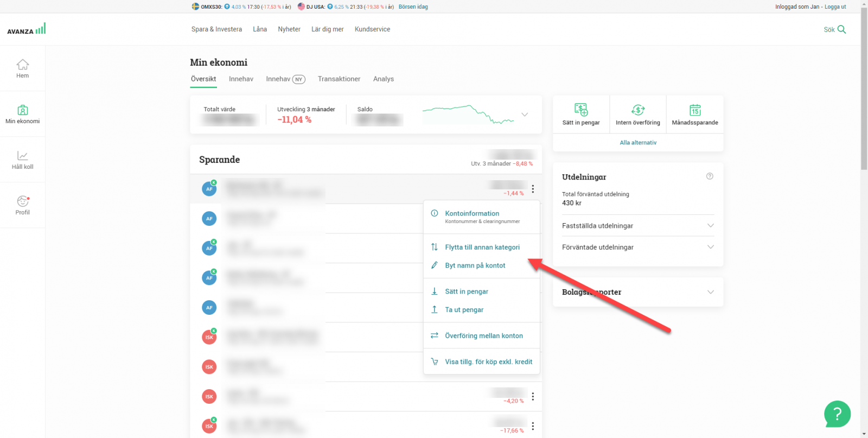This screenshot has height=438, width=868.
Task: Expand the overview chart chevron
Action: (525, 115)
